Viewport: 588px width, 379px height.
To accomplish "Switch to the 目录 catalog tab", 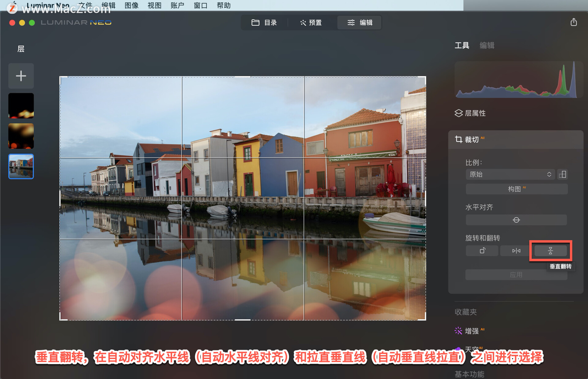I will click(264, 23).
